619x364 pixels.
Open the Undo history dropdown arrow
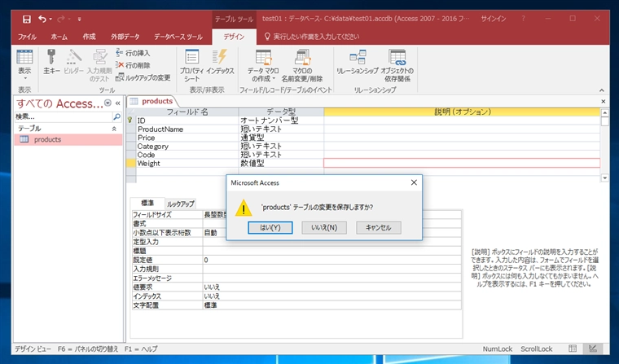point(50,19)
